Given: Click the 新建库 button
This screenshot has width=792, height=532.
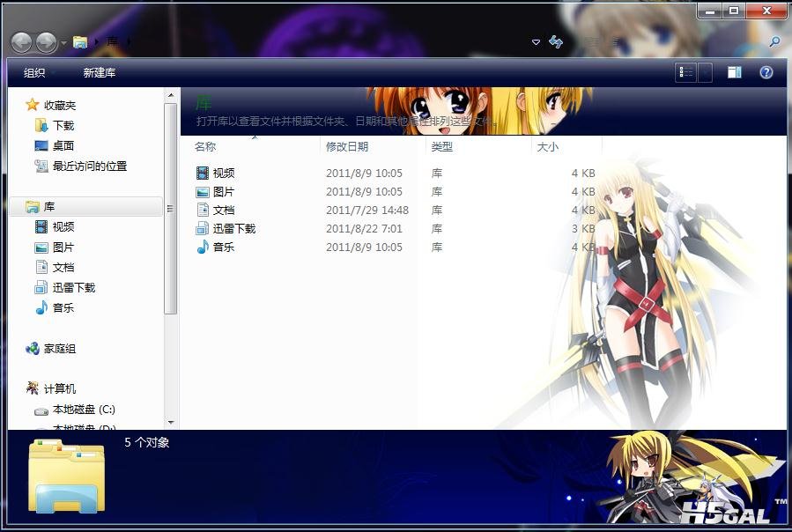Looking at the screenshot, I should [x=100, y=73].
